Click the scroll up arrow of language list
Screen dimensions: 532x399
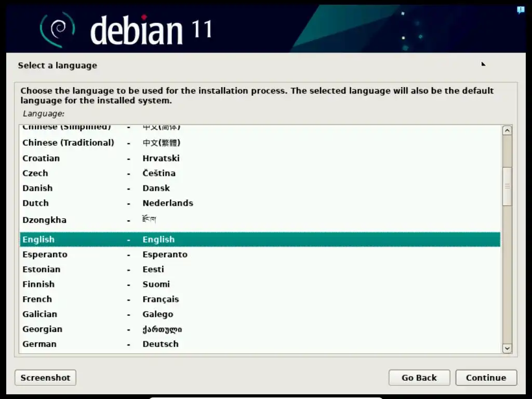(x=507, y=130)
